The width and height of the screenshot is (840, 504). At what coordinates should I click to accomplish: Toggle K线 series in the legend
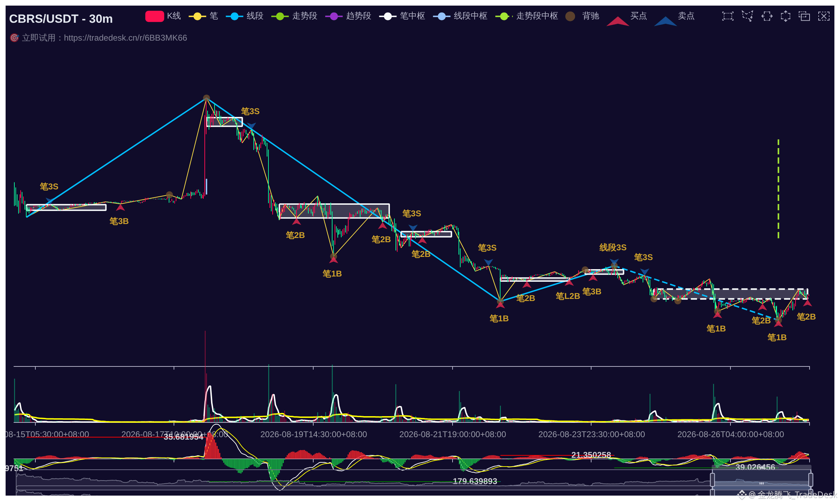[x=163, y=16]
